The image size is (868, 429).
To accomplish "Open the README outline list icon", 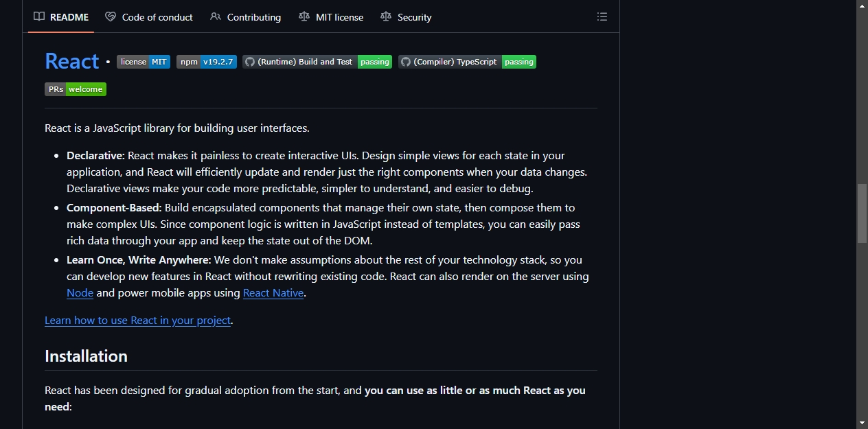I will pyautogui.click(x=602, y=16).
